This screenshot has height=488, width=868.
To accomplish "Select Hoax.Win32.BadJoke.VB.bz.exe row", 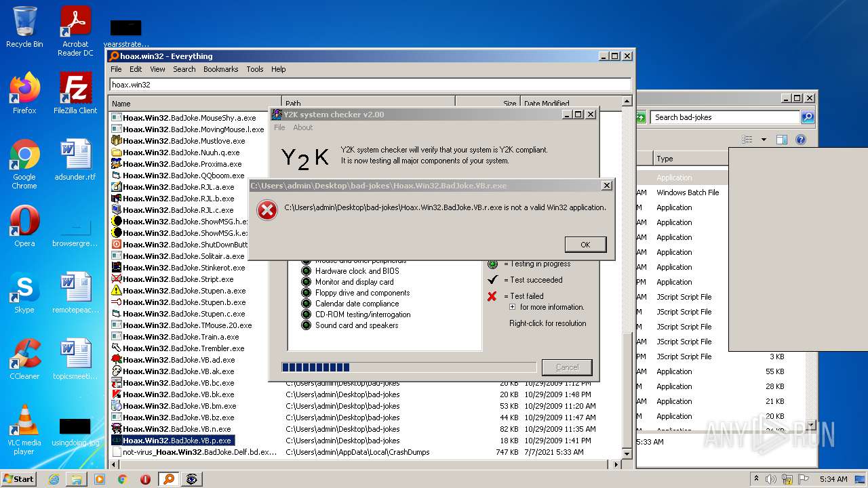I will click(366, 418).
